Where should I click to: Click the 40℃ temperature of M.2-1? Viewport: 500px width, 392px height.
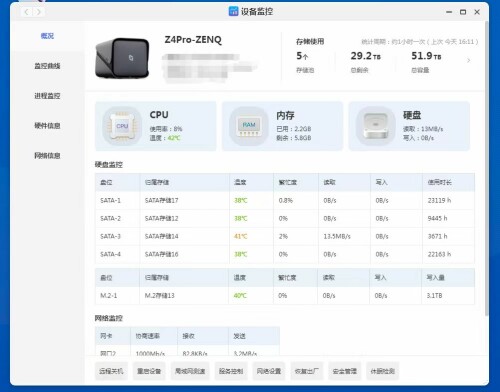click(x=240, y=296)
